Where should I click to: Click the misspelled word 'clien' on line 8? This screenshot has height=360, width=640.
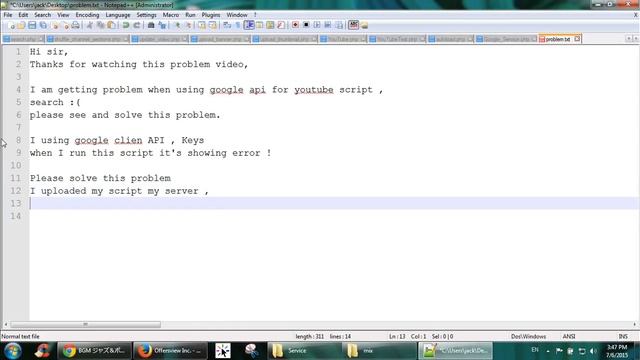(x=128, y=140)
